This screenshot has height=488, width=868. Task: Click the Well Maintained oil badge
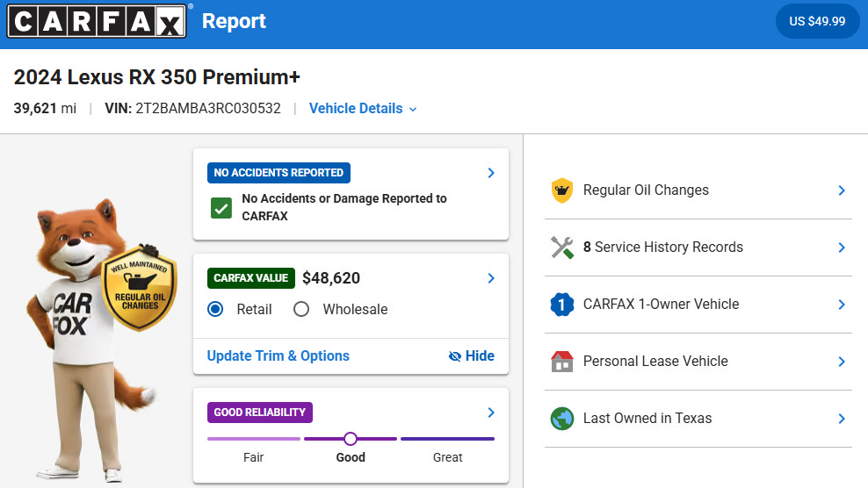(140, 288)
